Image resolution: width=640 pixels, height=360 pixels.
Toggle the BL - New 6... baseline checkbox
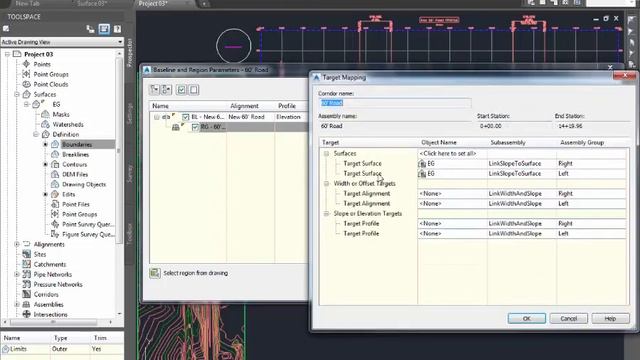[x=186, y=117]
